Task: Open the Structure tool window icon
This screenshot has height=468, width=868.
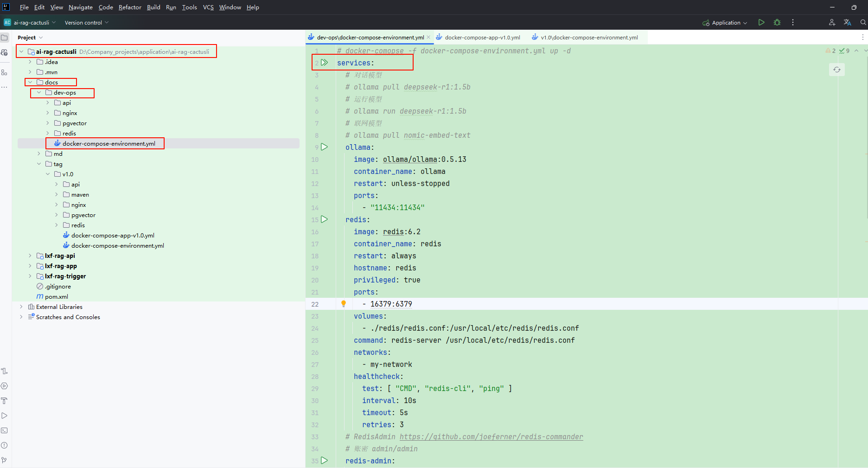Action: tap(5, 72)
